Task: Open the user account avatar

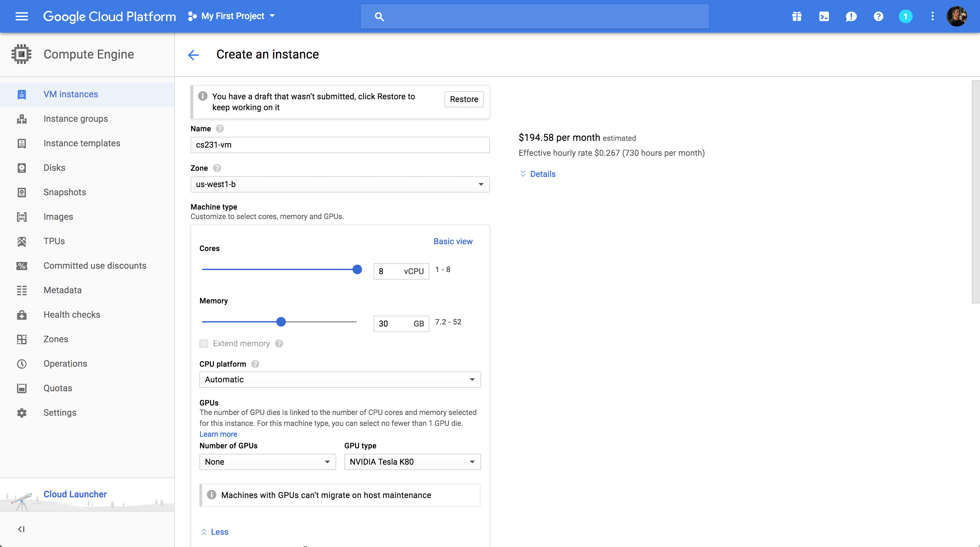Action: point(957,16)
